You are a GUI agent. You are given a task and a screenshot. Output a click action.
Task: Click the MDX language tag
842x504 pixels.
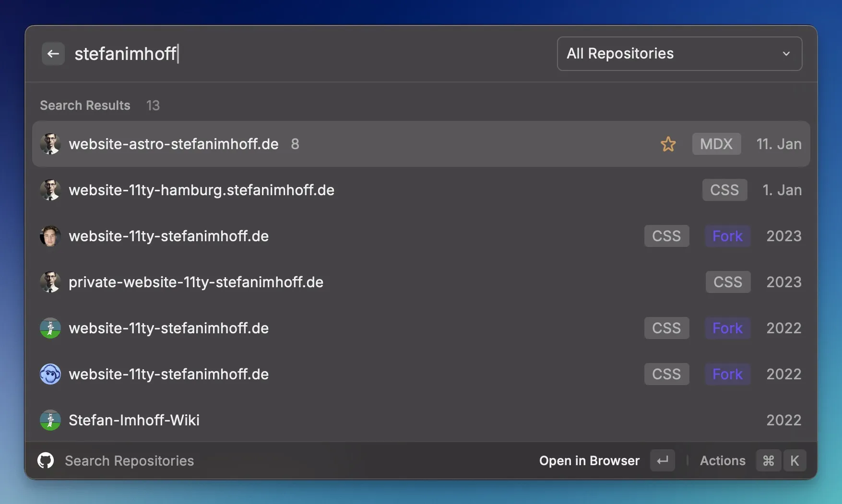pos(716,144)
